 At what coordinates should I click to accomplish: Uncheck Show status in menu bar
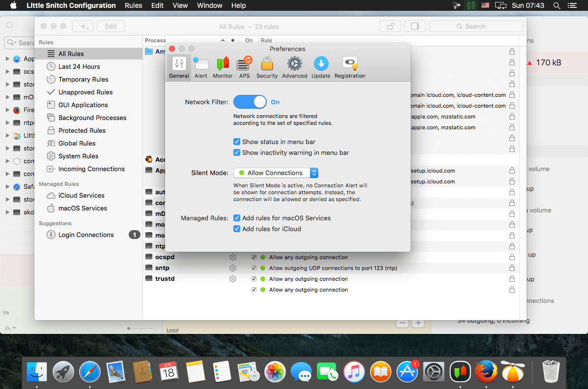pyautogui.click(x=237, y=142)
